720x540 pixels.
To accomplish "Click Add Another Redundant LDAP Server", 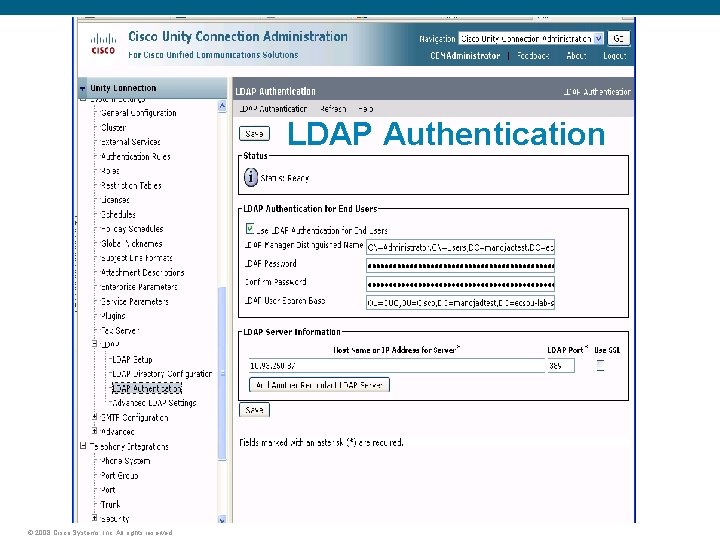I will point(319,385).
